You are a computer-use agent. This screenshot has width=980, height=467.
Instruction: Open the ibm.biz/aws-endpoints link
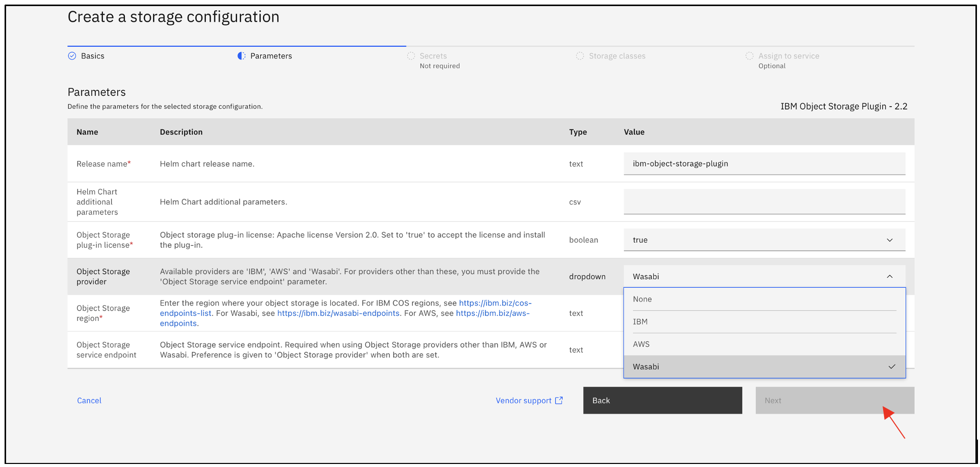493,313
